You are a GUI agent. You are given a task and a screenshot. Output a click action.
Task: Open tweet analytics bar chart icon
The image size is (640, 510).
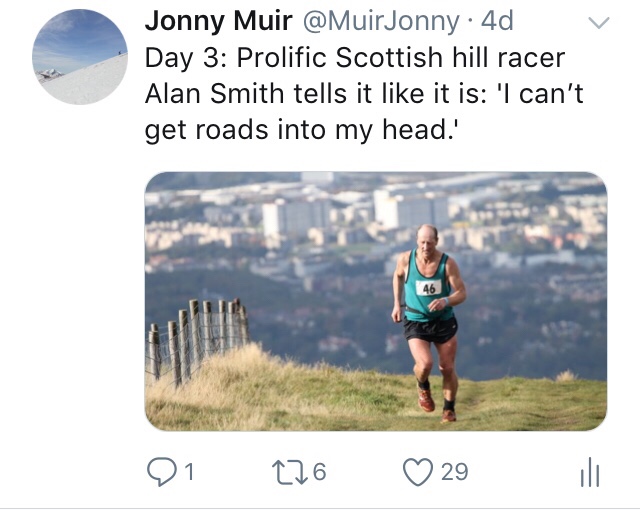coord(590,473)
